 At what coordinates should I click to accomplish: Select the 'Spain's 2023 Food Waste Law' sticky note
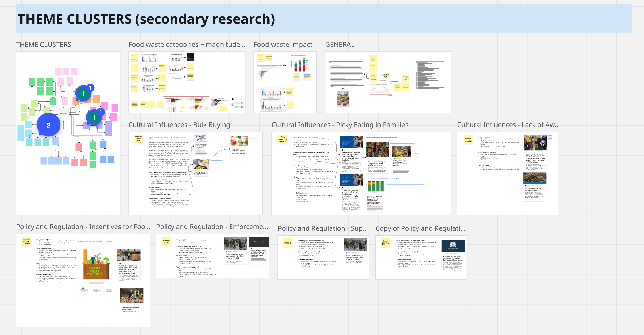pyautogui.click(x=386, y=243)
